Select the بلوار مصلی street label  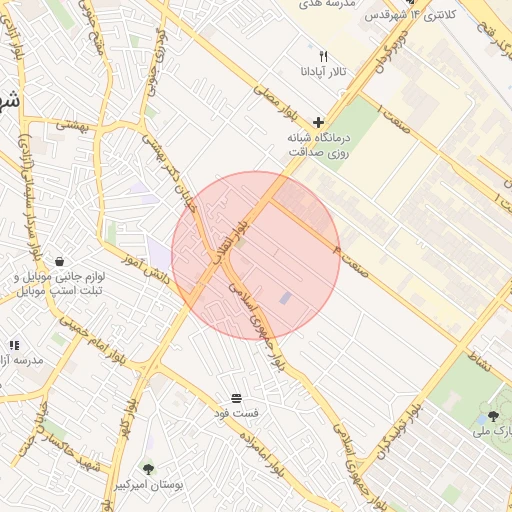coord(275,104)
